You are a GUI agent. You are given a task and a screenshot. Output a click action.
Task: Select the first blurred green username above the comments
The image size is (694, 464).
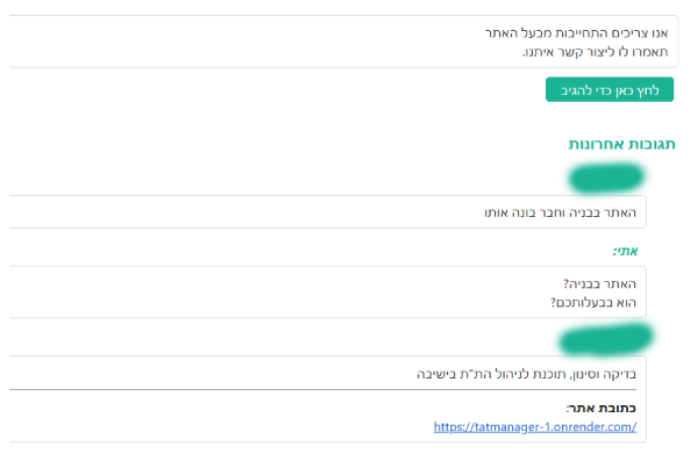pos(604,177)
